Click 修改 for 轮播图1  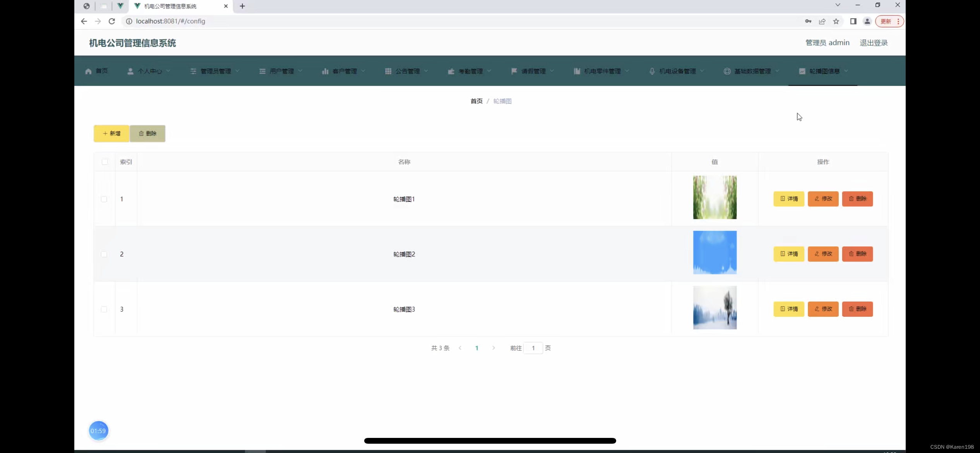pyautogui.click(x=823, y=199)
